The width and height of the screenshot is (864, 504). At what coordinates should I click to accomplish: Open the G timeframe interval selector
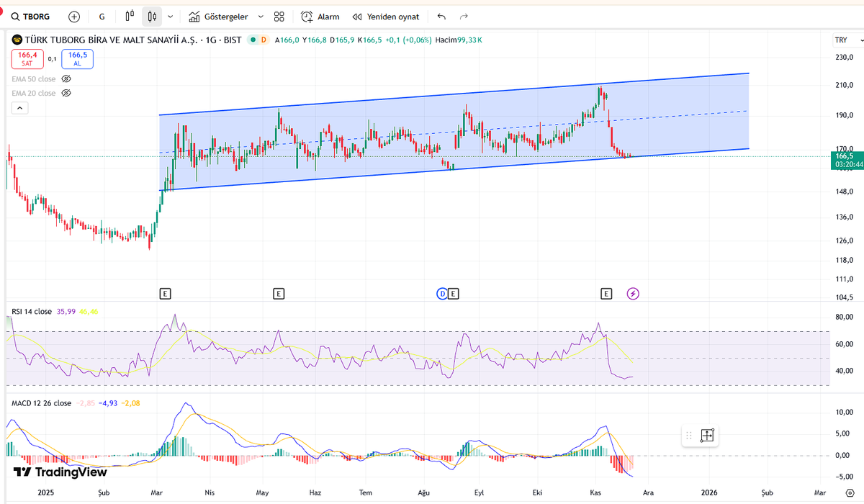click(x=102, y=16)
